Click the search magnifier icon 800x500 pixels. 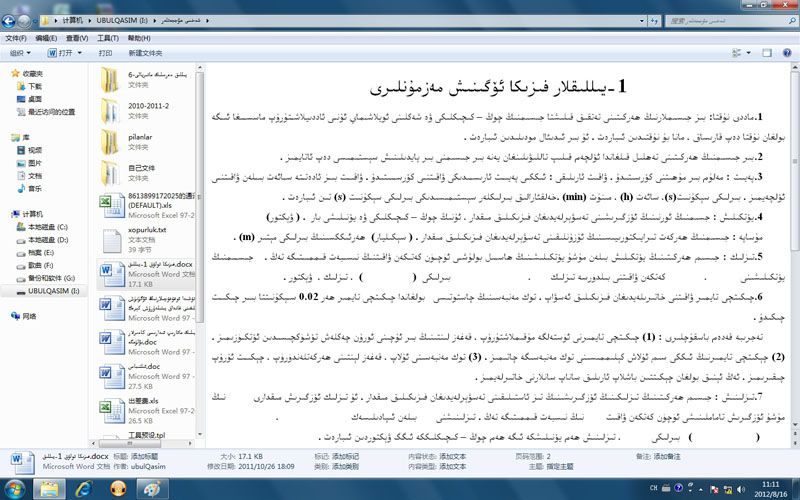pyautogui.click(x=792, y=21)
